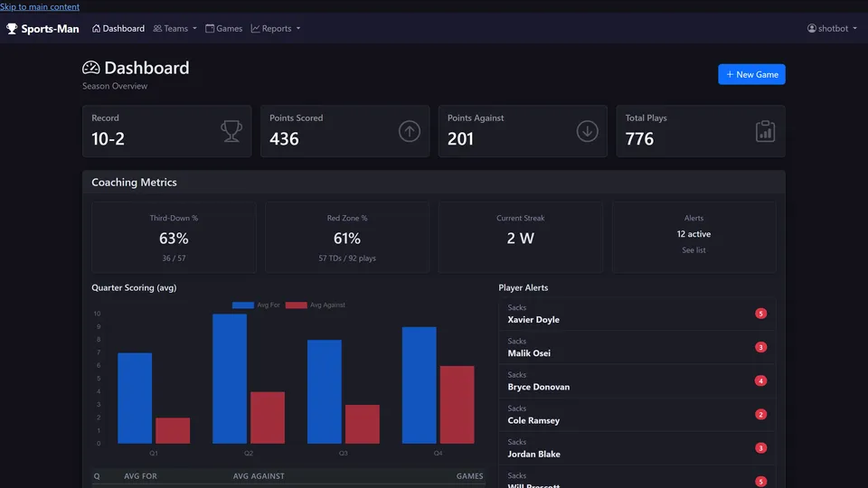Image resolution: width=868 pixels, height=488 pixels.
Task: Click the 63% Third-Down value
Action: pyautogui.click(x=174, y=239)
